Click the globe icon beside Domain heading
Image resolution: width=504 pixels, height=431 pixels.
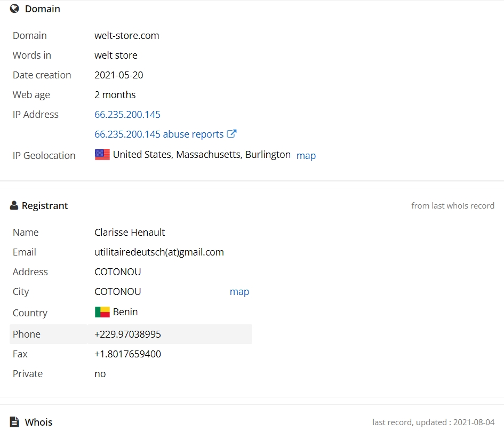[14, 9]
